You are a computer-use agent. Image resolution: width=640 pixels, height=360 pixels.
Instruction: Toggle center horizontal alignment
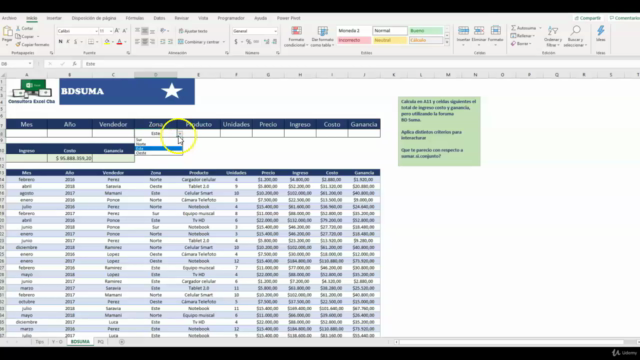click(x=145, y=42)
